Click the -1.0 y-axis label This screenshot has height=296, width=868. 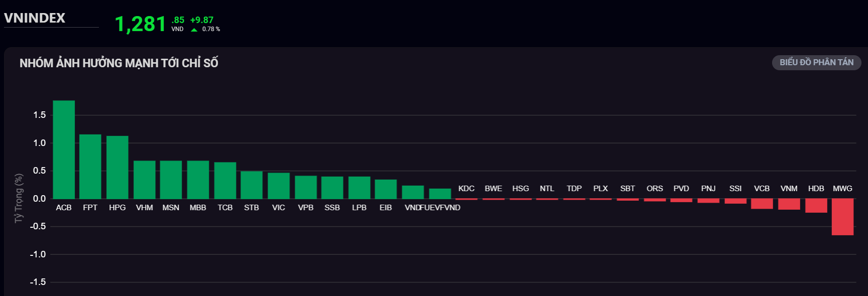point(38,254)
